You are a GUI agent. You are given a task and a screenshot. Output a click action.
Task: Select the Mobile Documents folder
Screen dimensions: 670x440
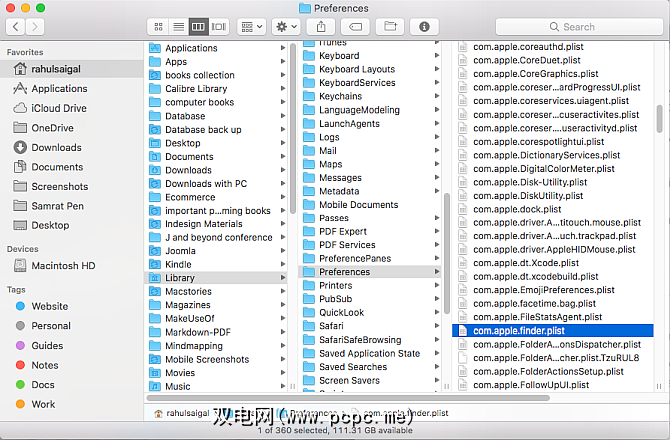[x=370, y=205]
